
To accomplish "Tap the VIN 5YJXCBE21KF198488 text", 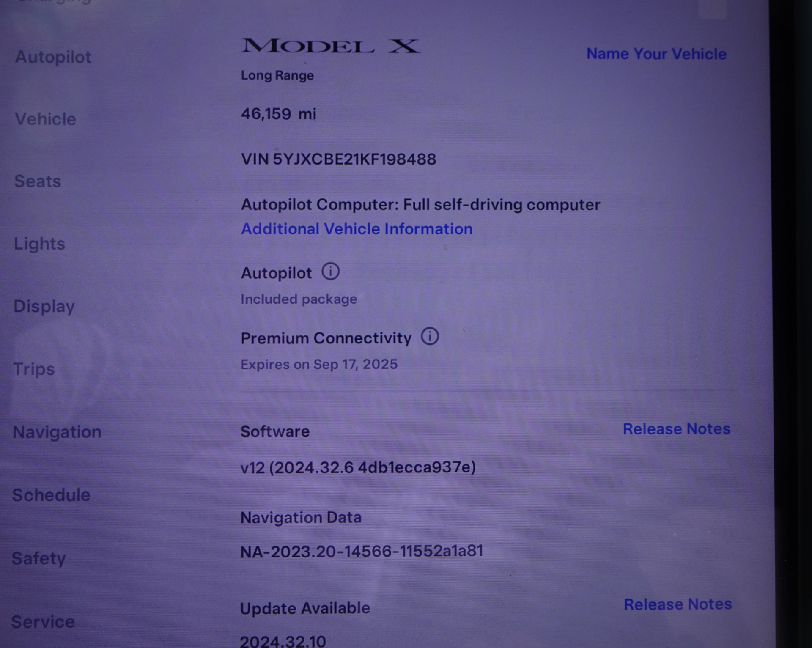I will click(338, 159).
